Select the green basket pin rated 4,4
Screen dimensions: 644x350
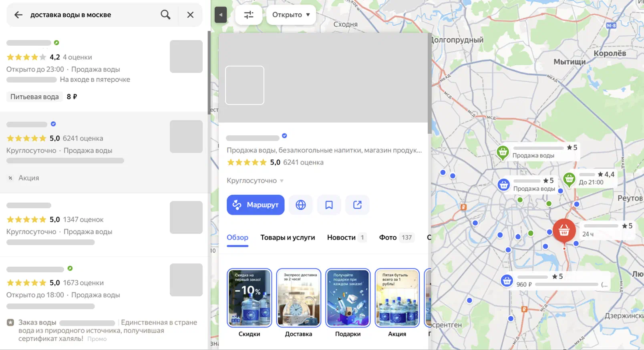click(569, 179)
